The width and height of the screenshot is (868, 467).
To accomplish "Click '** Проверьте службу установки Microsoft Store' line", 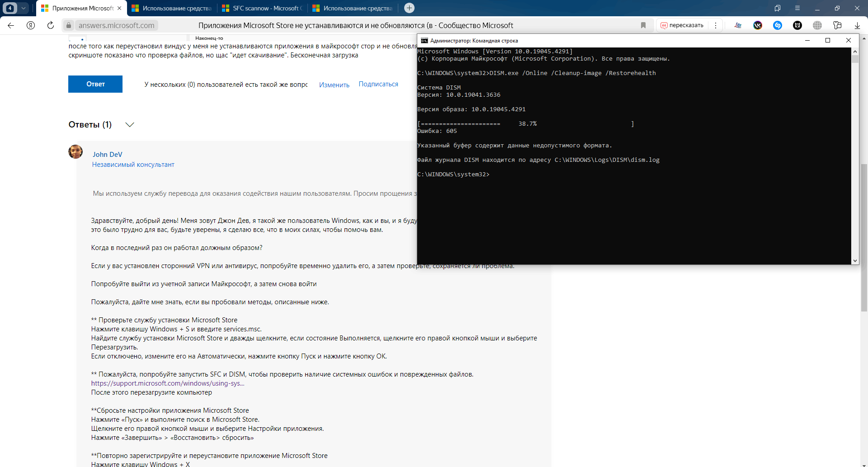I will click(164, 320).
